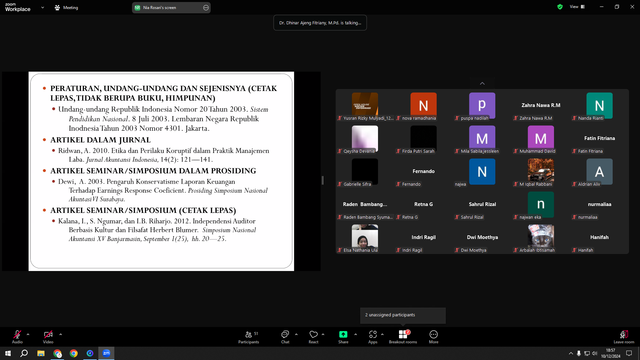
Task: Click the tray microphone status icon
Action: point(579,353)
